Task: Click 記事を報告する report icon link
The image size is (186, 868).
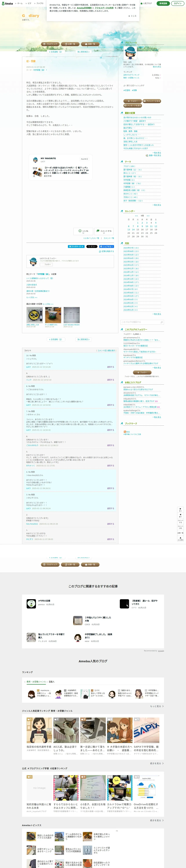Action: [x=106, y=251]
